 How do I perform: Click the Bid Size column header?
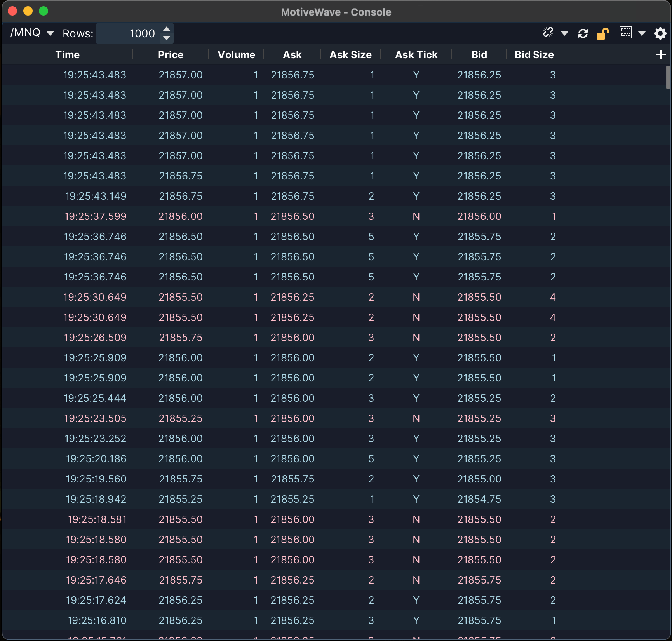534,55
